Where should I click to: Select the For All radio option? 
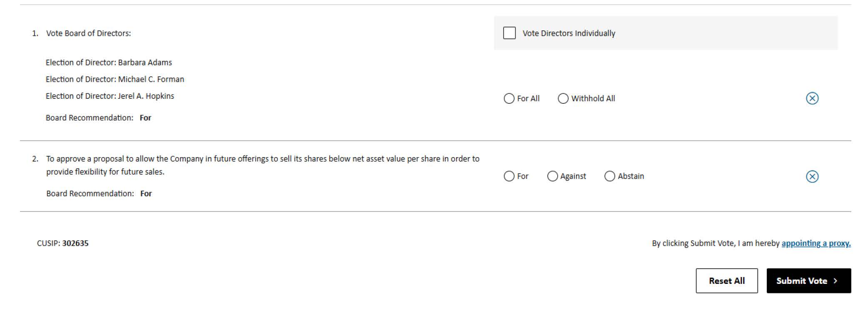pyautogui.click(x=509, y=99)
